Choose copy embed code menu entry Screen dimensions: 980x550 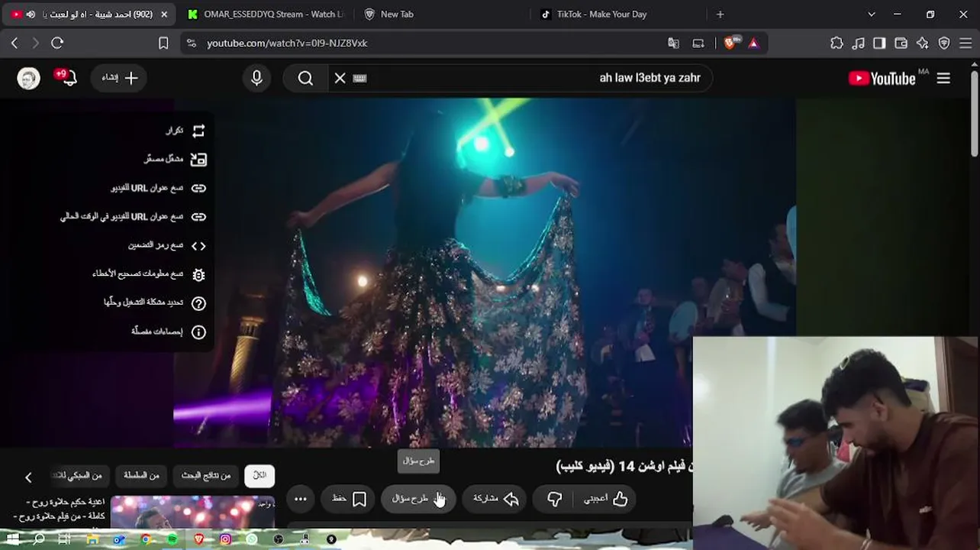(168, 245)
